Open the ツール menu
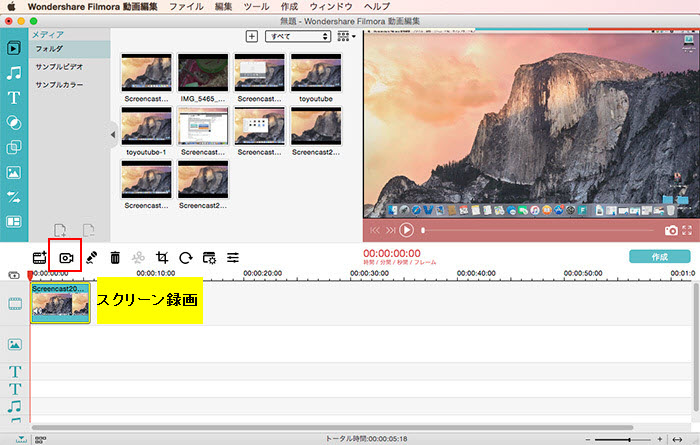The height and width of the screenshot is (445, 700). coord(256,6)
